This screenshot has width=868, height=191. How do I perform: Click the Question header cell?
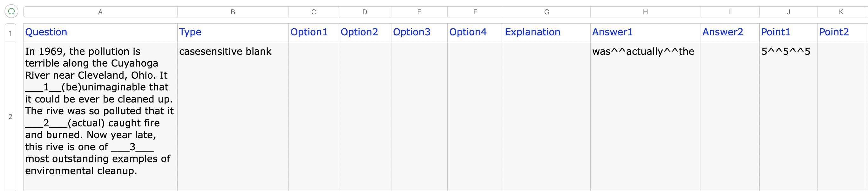click(100, 32)
